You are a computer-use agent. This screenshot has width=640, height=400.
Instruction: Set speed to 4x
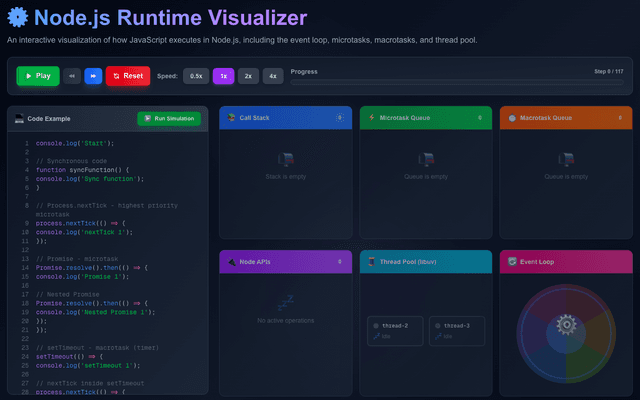pos(273,76)
